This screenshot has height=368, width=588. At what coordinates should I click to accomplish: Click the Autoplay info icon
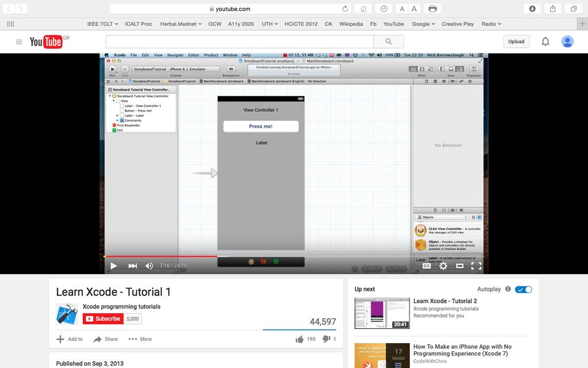pyautogui.click(x=508, y=289)
